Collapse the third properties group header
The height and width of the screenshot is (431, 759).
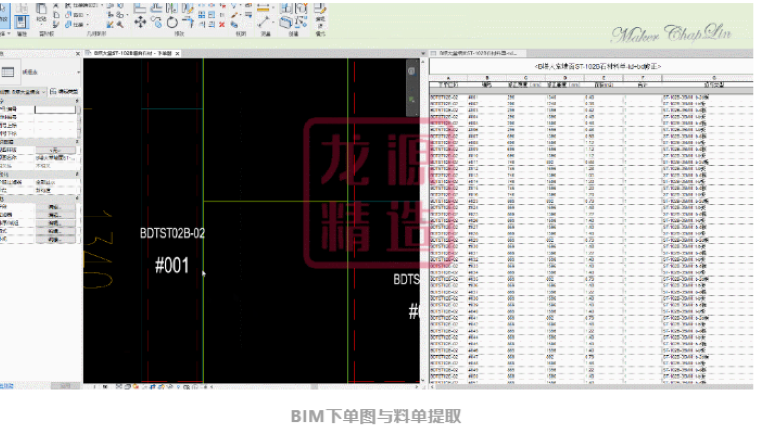coord(39,174)
